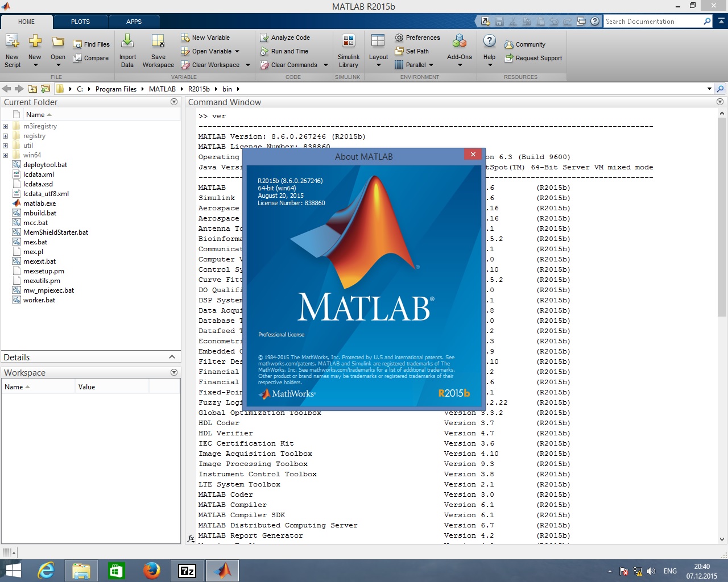728x582 pixels.
Task: Click the browse for folder icon
Action: [45, 89]
